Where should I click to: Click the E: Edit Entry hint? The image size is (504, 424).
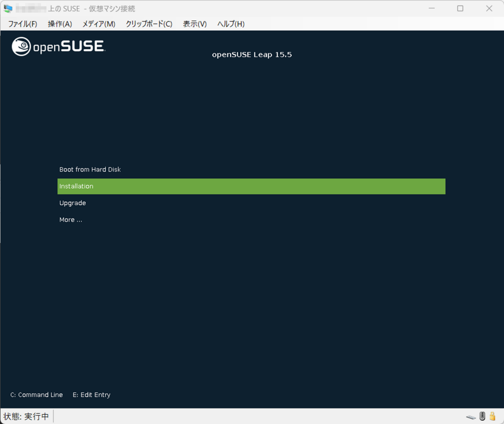[x=92, y=395]
